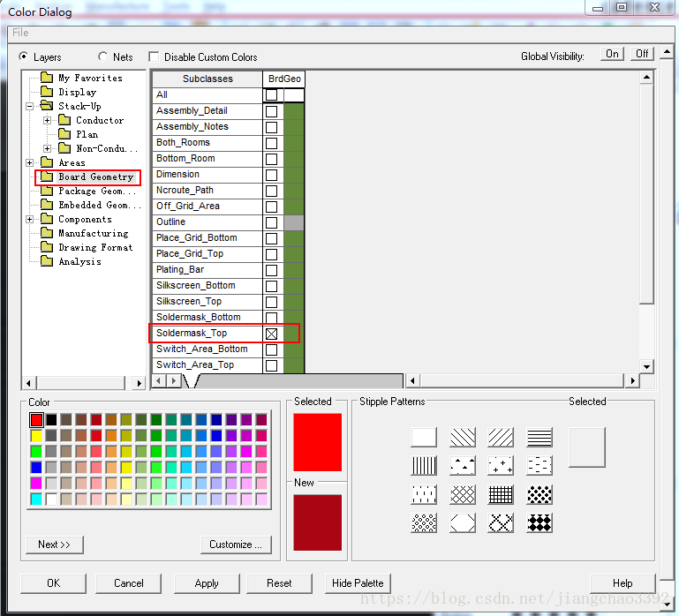Toggle Outline visibility checkbox

(x=272, y=222)
